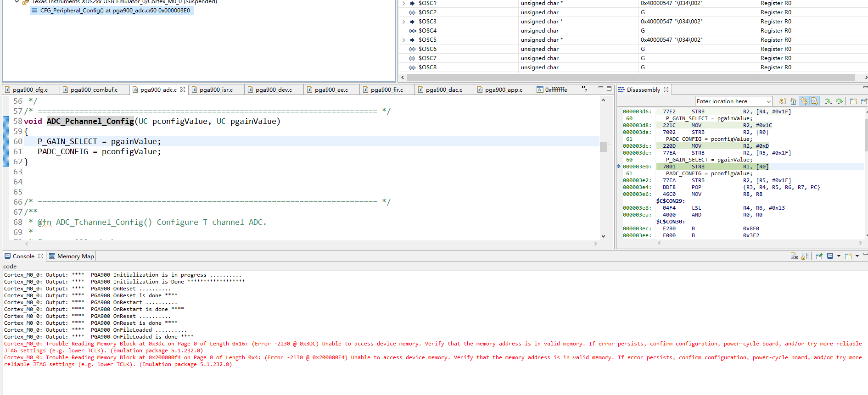Expand the $O$C3 variable row

403,22
